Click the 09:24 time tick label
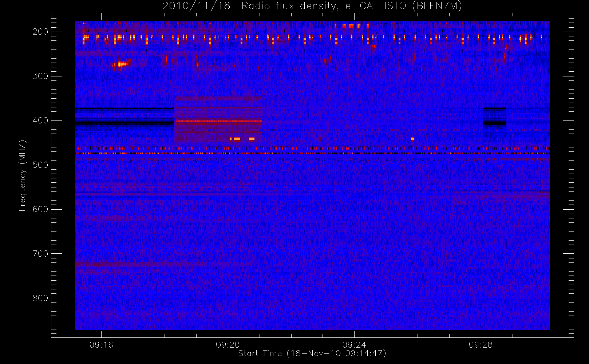This screenshot has width=589, height=364. click(354, 345)
